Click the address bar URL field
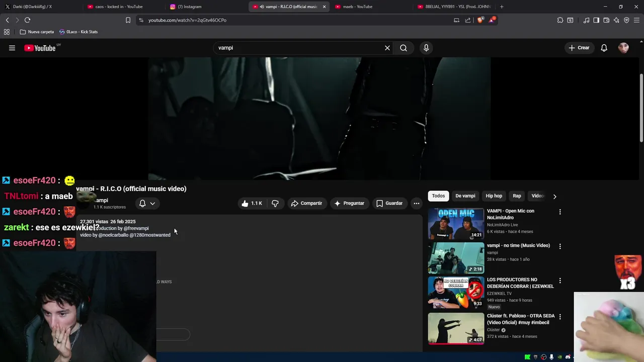Image resolution: width=644 pixels, height=362 pixels. click(x=297, y=20)
